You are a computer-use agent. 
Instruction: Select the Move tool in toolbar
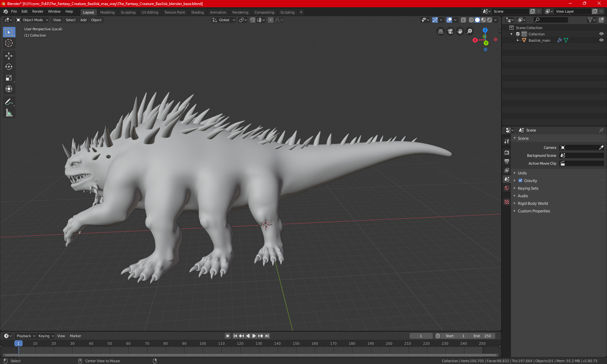coord(9,56)
